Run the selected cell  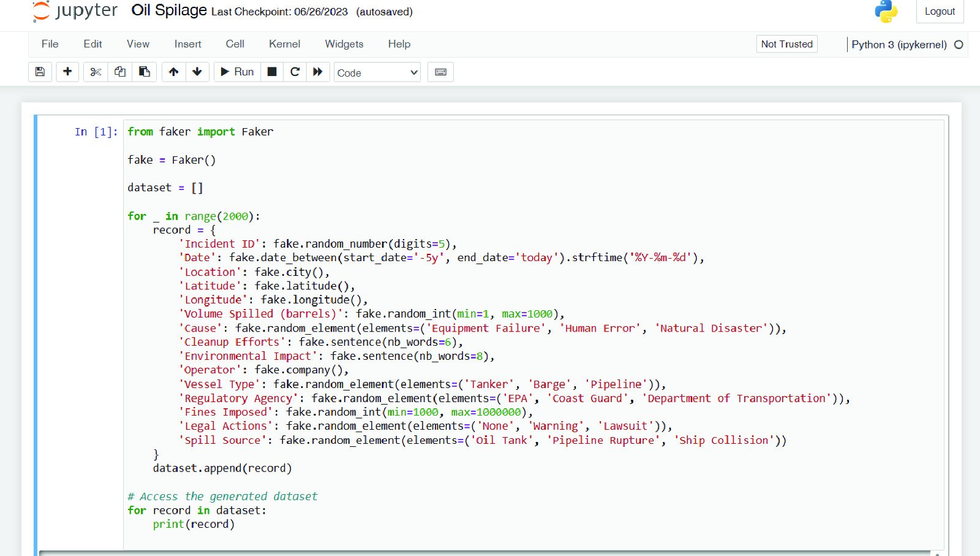pos(237,72)
